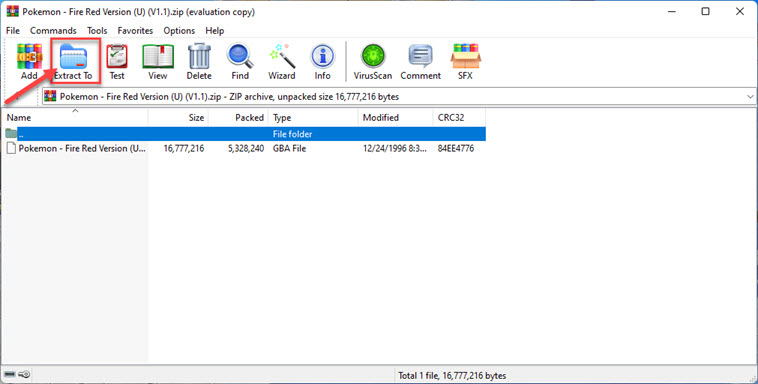Run the Test archive tool
Image resolution: width=758 pixels, height=384 pixels.
pyautogui.click(x=117, y=61)
